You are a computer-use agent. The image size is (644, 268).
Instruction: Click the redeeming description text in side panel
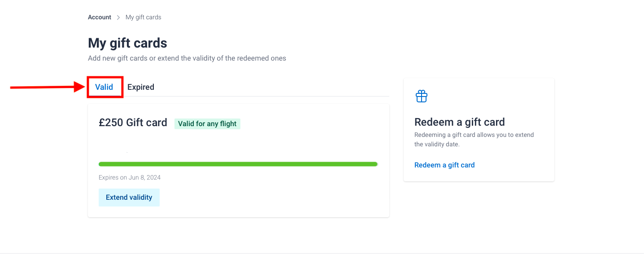[474, 140]
